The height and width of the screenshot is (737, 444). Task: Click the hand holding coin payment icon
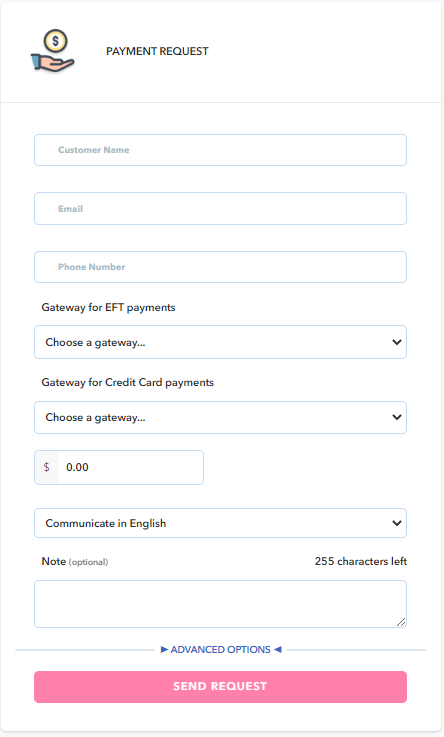pyautogui.click(x=53, y=51)
